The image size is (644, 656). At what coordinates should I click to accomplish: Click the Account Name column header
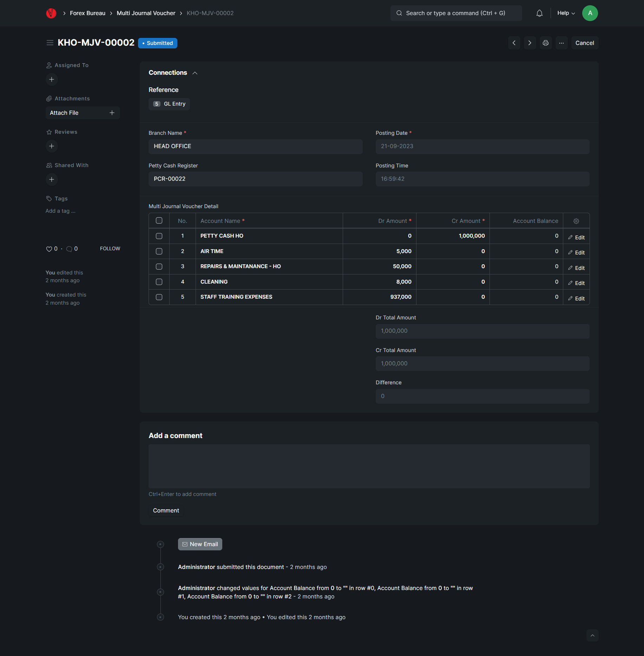(269, 221)
